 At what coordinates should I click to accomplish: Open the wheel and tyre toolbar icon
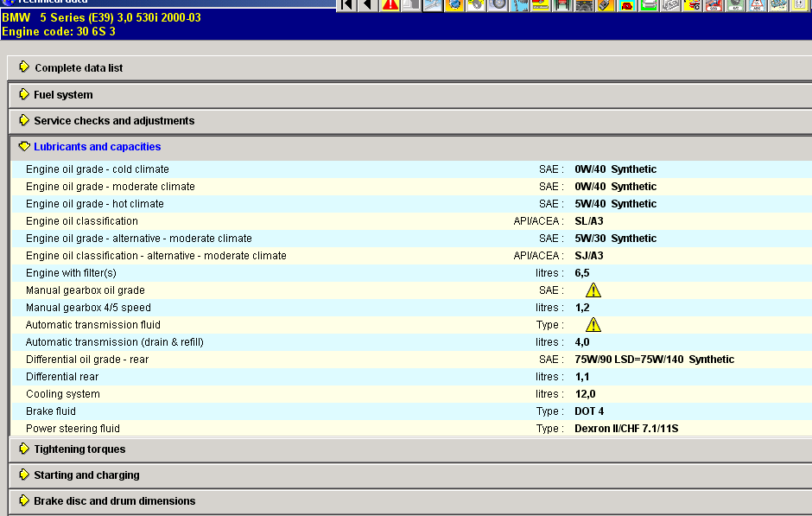[x=498, y=5]
